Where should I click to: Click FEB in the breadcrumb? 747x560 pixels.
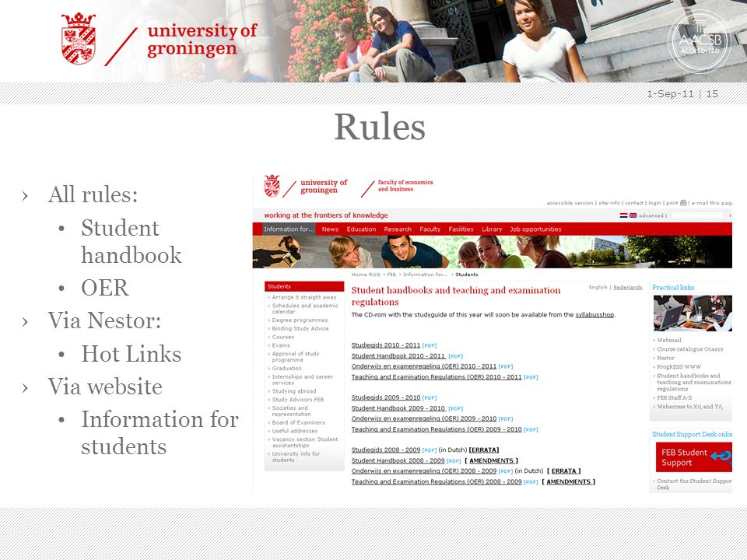[x=391, y=275]
